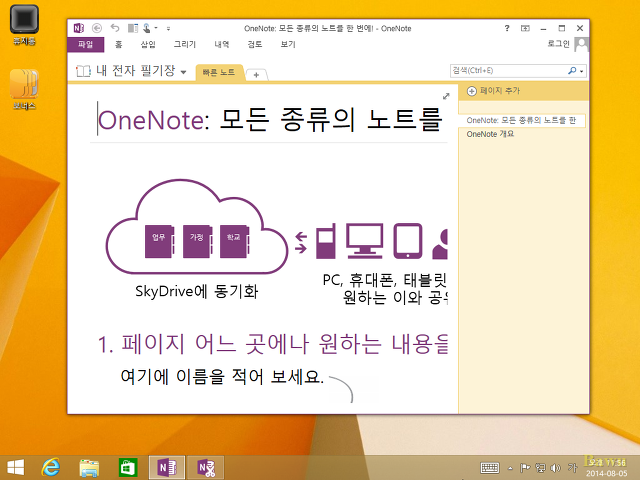This screenshot has height=480, width=640.
Task: Click the volume speaker tray icon
Action: (556, 468)
